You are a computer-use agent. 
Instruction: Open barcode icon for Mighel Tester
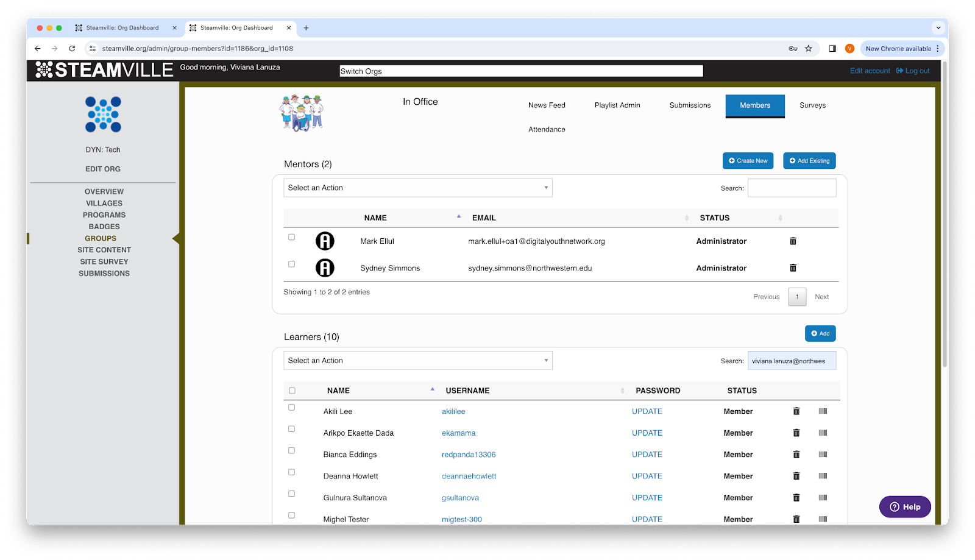[823, 519]
